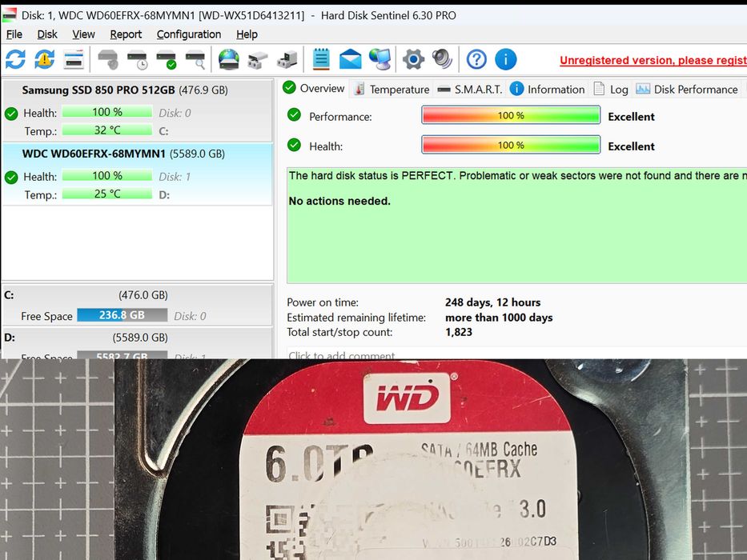The width and height of the screenshot is (747, 560).
Task: Click the WD logo on the drive photo
Action: click(407, 398)
